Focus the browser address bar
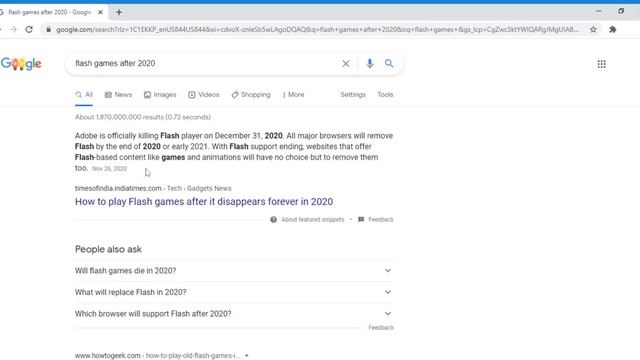Image resolution: width=640 pixels, height=360 pixels. 317,29
